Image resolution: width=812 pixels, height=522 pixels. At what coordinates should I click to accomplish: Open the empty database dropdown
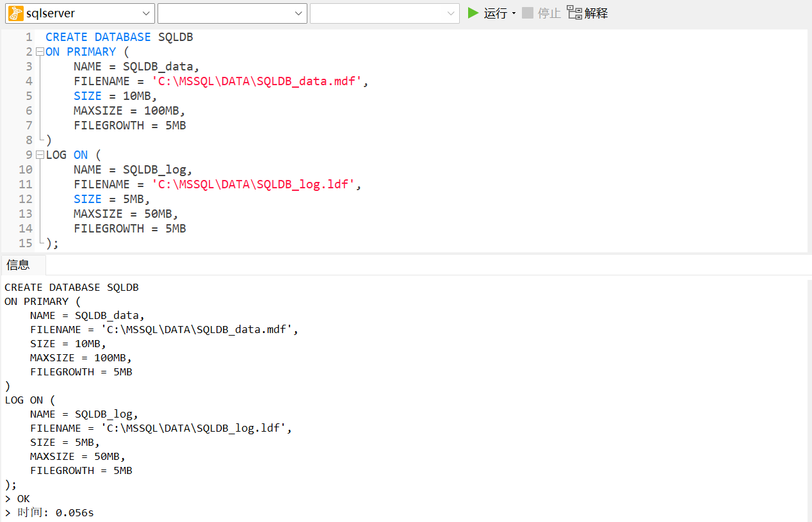click(x=232, y=13)
